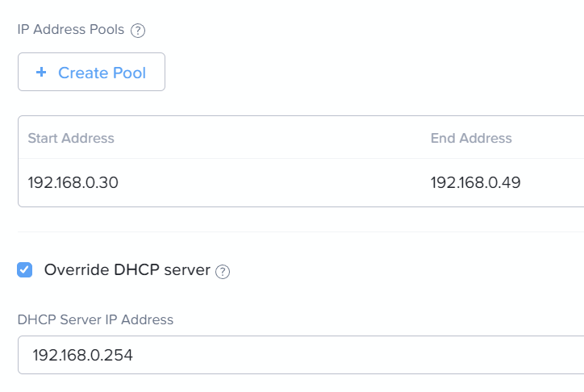Open the IP Address Pools help tooltip icon

[x=138, y=31]
